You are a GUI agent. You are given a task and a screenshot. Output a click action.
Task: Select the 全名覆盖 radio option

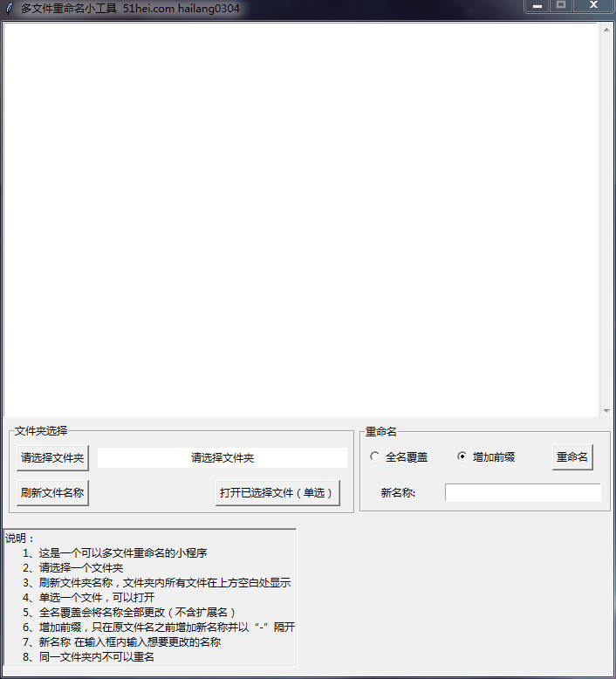coord(399,456)
